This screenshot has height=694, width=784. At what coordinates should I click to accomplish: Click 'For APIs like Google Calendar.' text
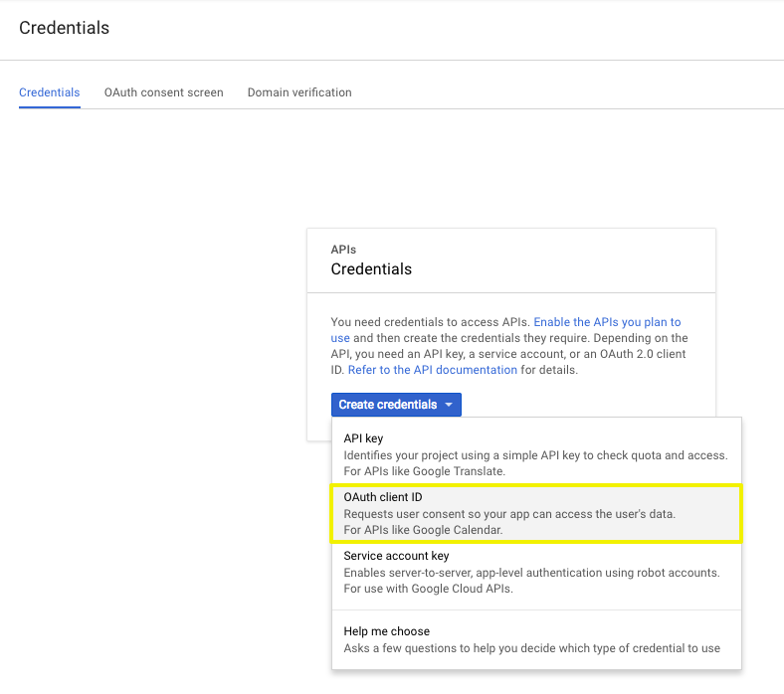pyautogui.click(x=423, y=530)
